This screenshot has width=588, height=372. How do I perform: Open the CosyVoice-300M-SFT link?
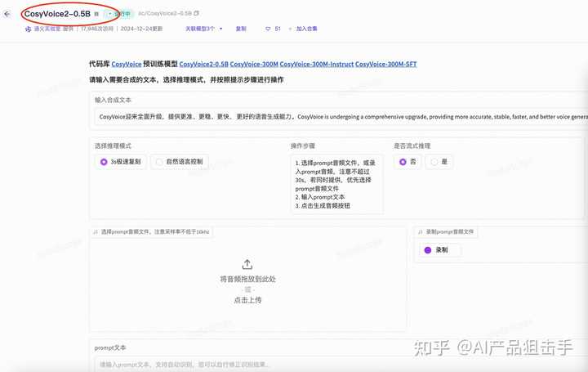(x=385, y=65)
